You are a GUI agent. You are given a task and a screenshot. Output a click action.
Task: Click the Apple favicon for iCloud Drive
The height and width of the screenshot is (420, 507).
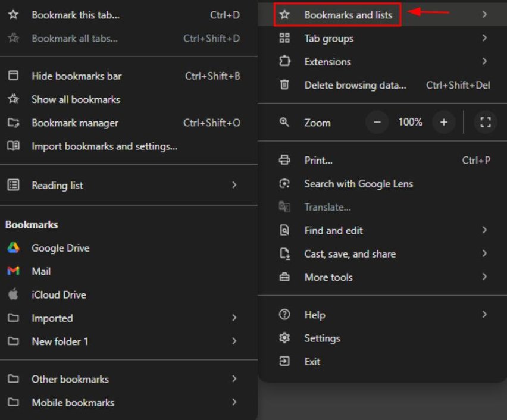point(13,294)
